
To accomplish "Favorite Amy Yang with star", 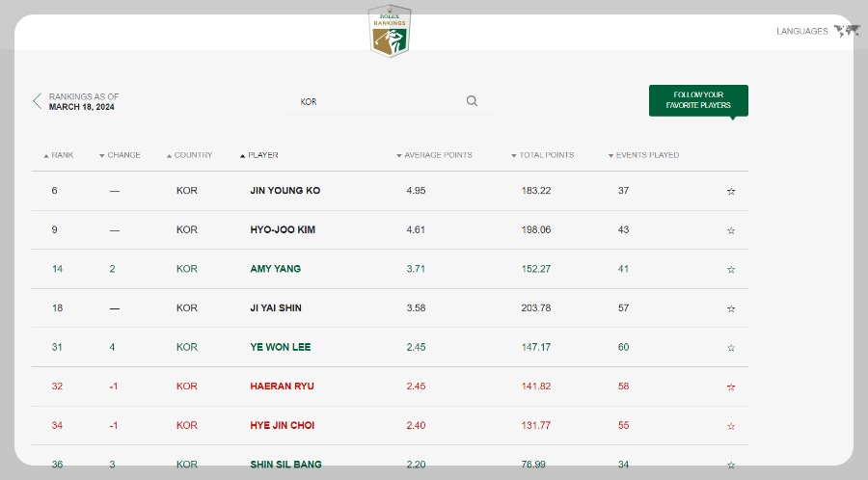I will pos(731,270).
